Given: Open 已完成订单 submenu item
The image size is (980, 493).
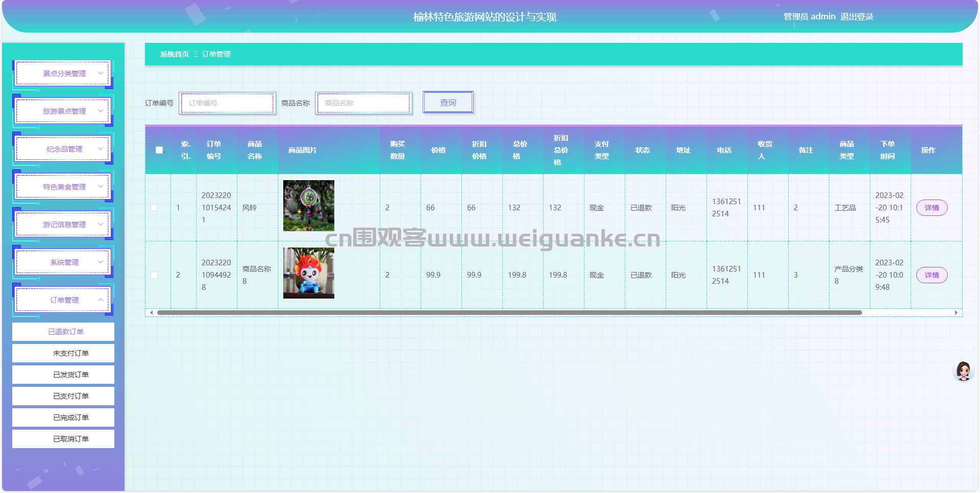Looking at the screenshot, I should pyautogui.click(x=63, y=417).
